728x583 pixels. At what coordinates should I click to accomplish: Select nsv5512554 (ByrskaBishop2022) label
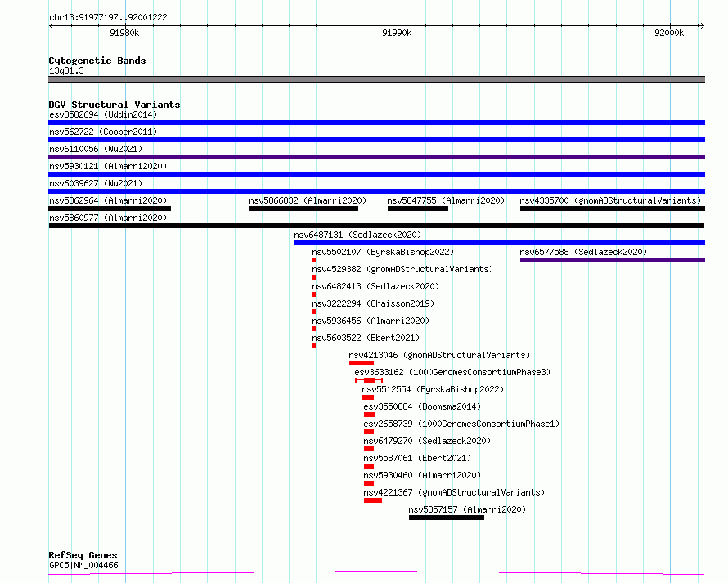(433, 389)
